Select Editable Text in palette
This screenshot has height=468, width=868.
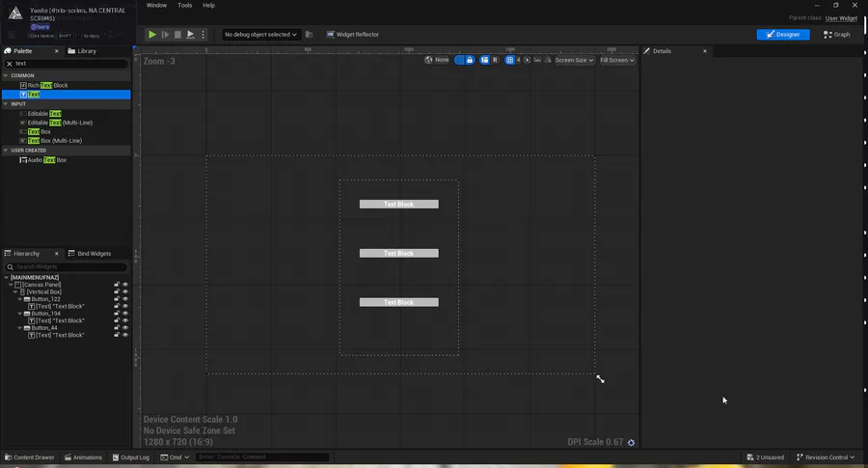coord(41,114)
